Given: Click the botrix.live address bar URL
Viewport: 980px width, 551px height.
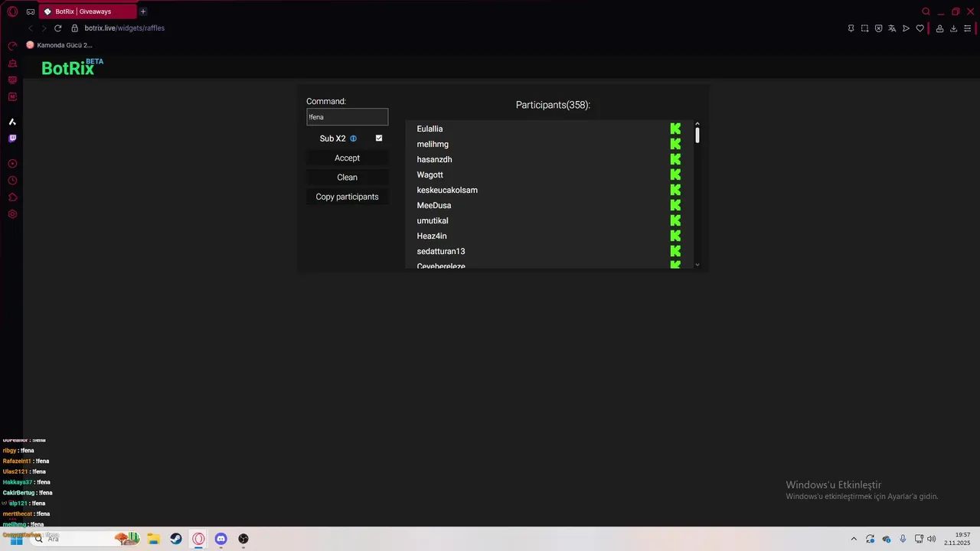Looking at the screenshot, I should coord(124,28).
